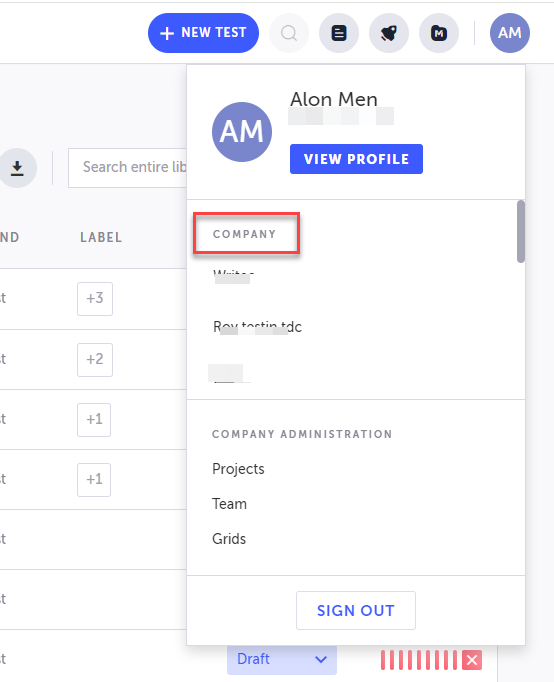Expand the +3 labels badge
554x682 pixels.
pyautogui.click(x=95, y=299)
